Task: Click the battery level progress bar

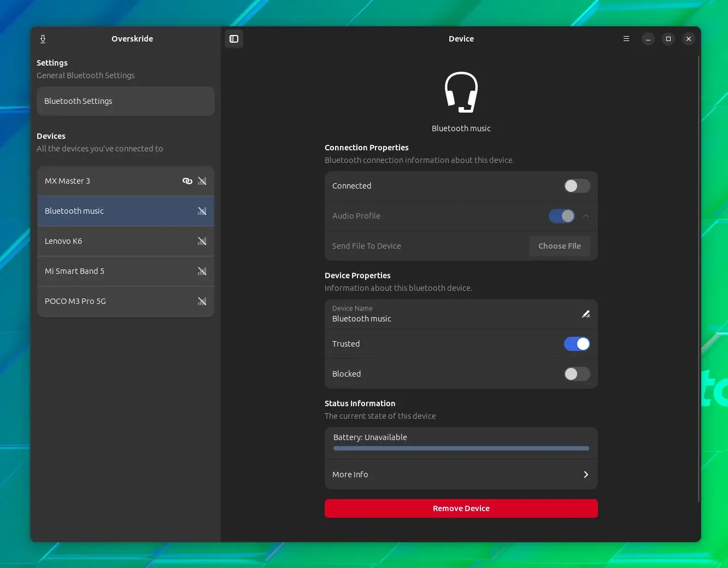Action: click(461, 448)
